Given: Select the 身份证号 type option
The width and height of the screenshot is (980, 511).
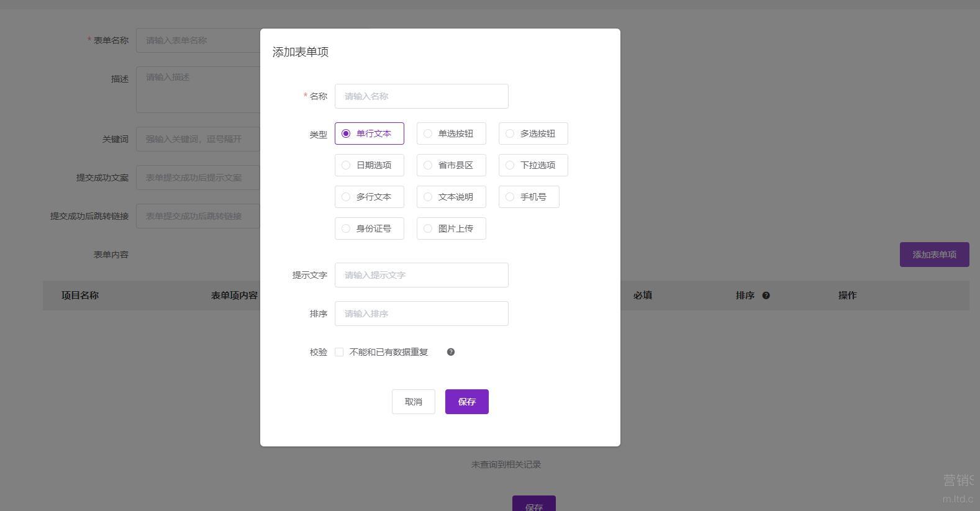Looking at the screenshot, I should point(370,228).
